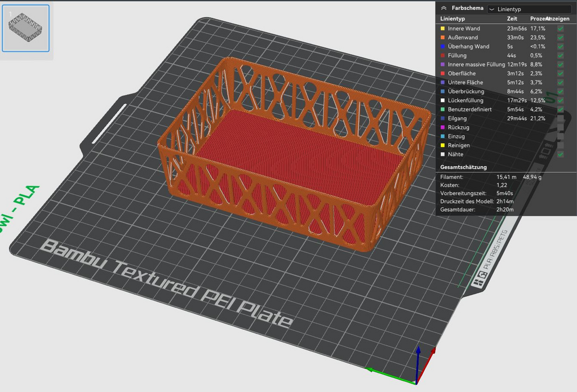Hide Oberfläche lines via checkbox
Viewport: 577px width, 392px height.
561,74
